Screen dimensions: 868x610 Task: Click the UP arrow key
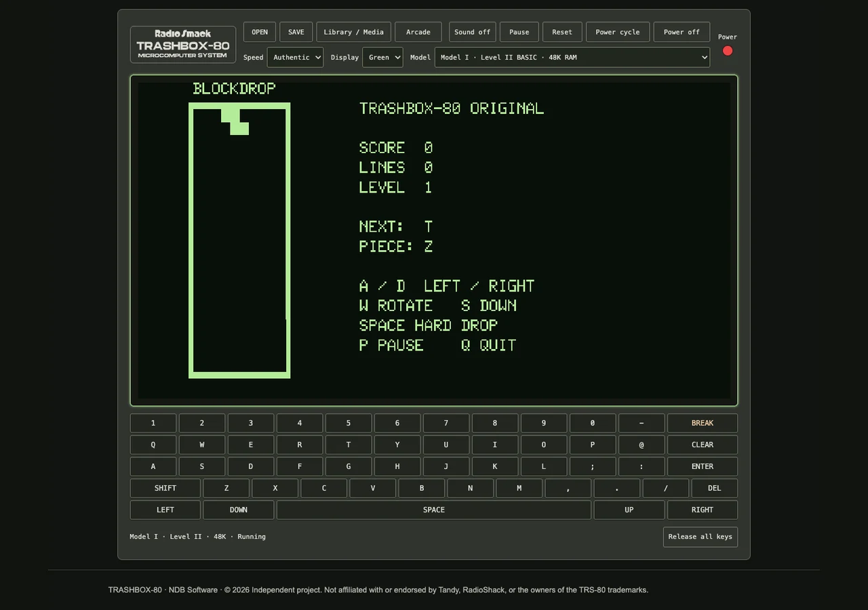tap(629, 510)
